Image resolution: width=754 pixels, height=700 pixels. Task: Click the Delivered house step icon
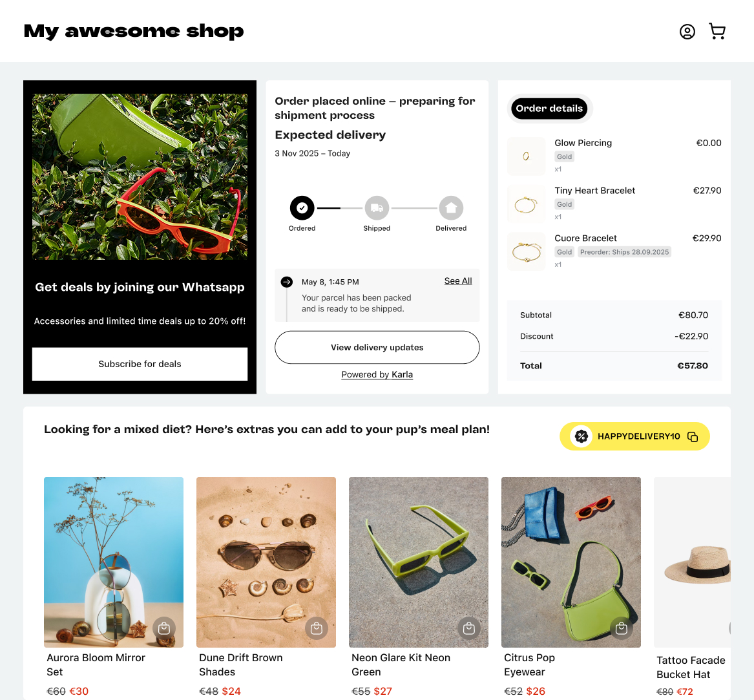coord(451,208)
